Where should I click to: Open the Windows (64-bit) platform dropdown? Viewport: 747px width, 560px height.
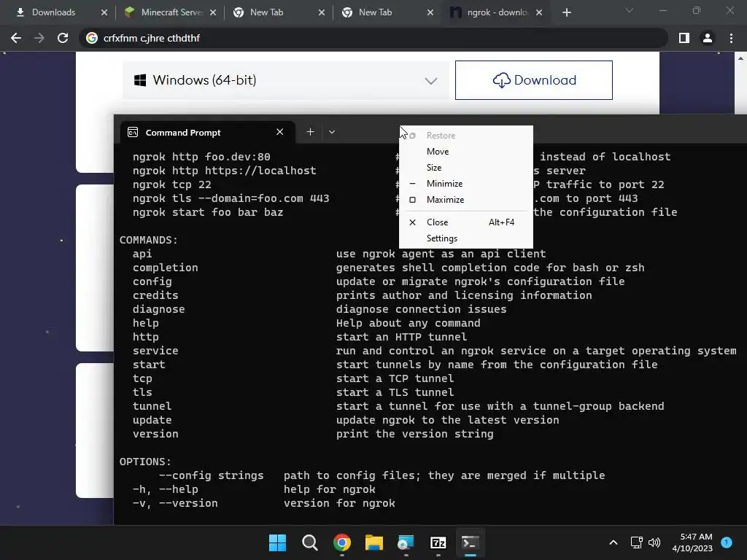(x=286, y=80)
